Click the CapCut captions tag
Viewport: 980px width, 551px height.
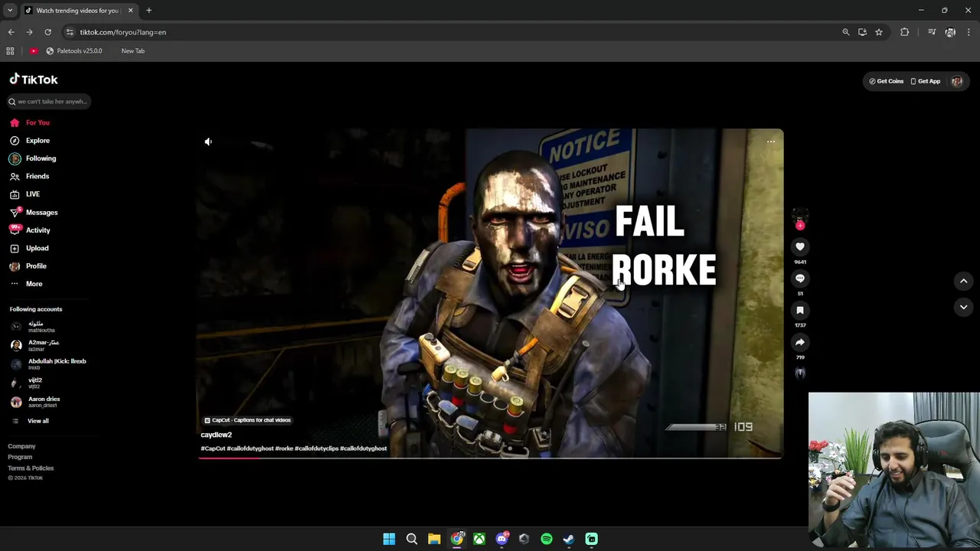click(x=247, y=420)
